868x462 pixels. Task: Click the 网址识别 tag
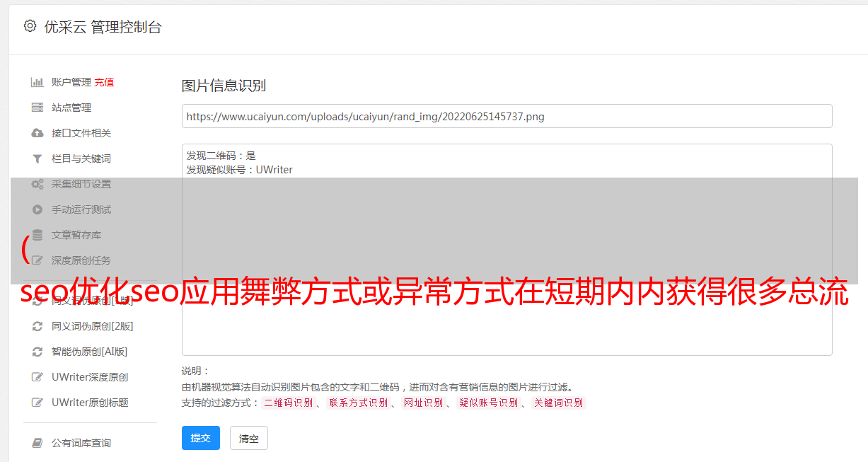[x=424, y=403]
